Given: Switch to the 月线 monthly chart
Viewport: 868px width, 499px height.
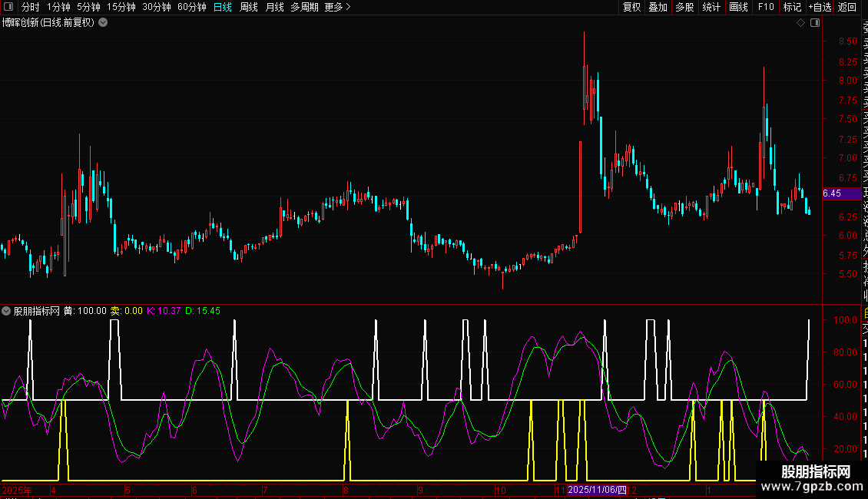Looking at the screenshot, I should point(274,7).
